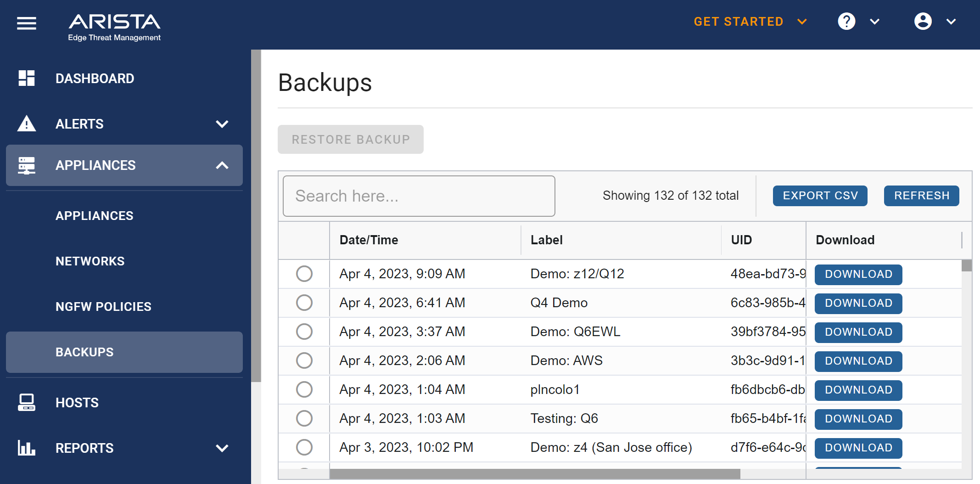Click the Dashboard grid icon
The image size is (980, 484).
tap(27, 78)
